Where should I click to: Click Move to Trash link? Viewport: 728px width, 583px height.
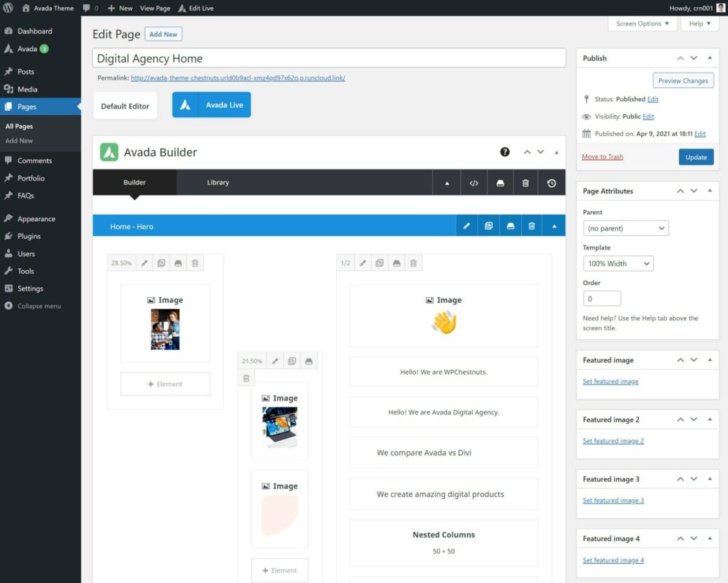(x=602, y=157)
